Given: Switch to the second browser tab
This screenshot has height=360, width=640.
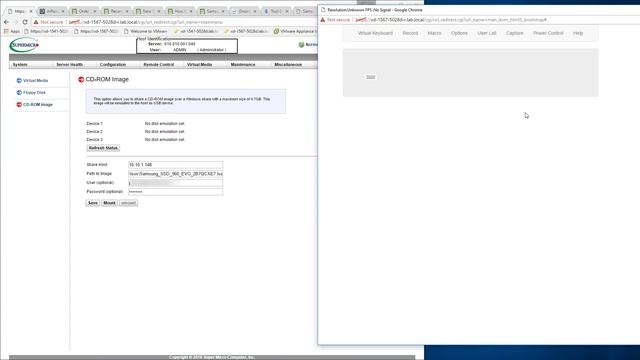Looking at the screenshot, I should tap(51, 11).
